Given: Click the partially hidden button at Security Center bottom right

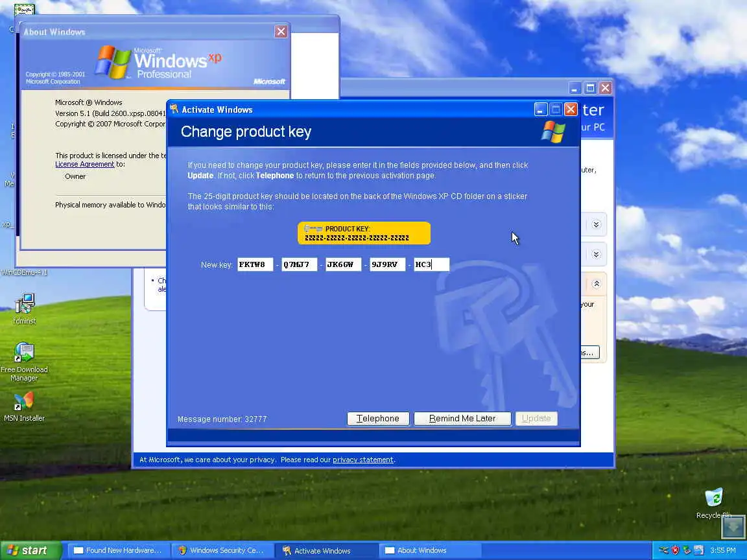Looking at the screenshot, I should (590, 353).
